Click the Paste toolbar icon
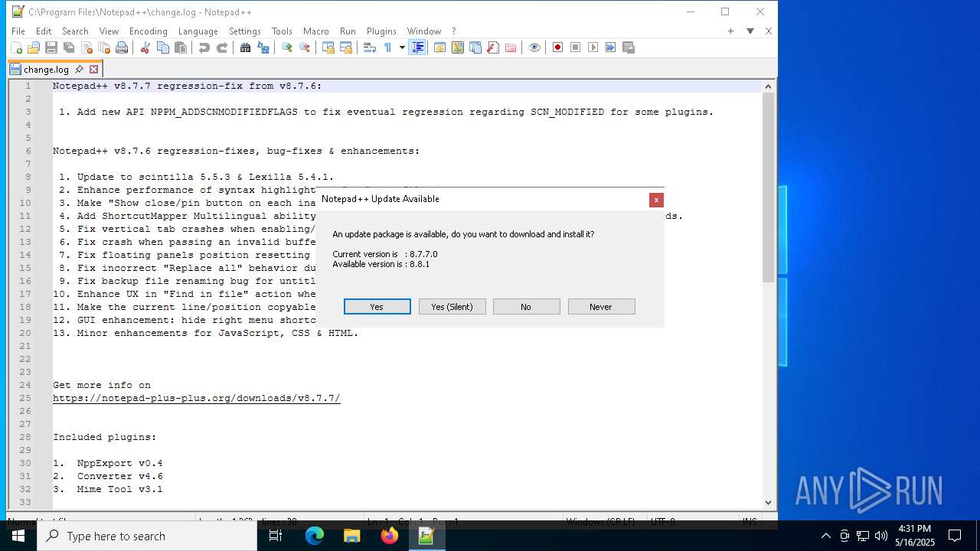980x551 pixels. pyautogui.click(x=181, y=47)
